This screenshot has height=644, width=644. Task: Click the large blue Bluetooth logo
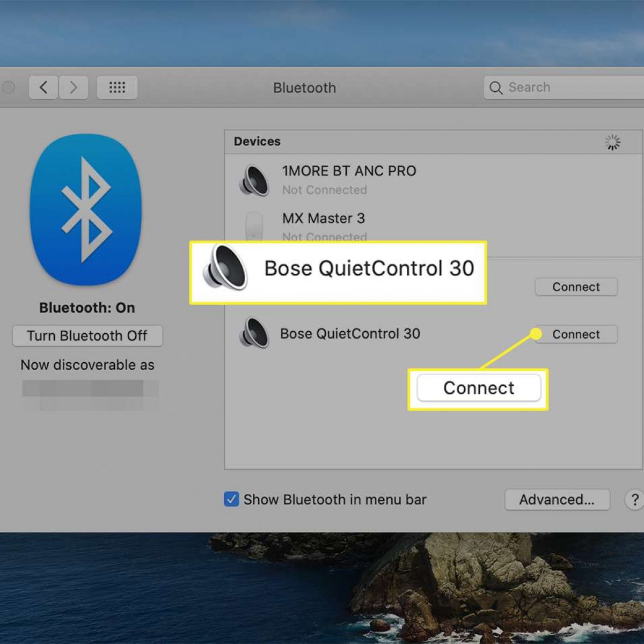pos(86,209)
